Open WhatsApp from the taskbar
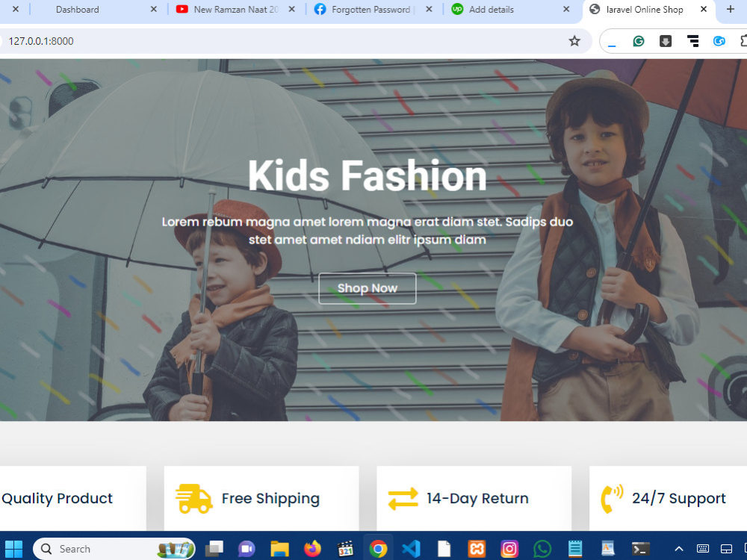This screenshot has height=560, width=747. (x=542, y=549)
